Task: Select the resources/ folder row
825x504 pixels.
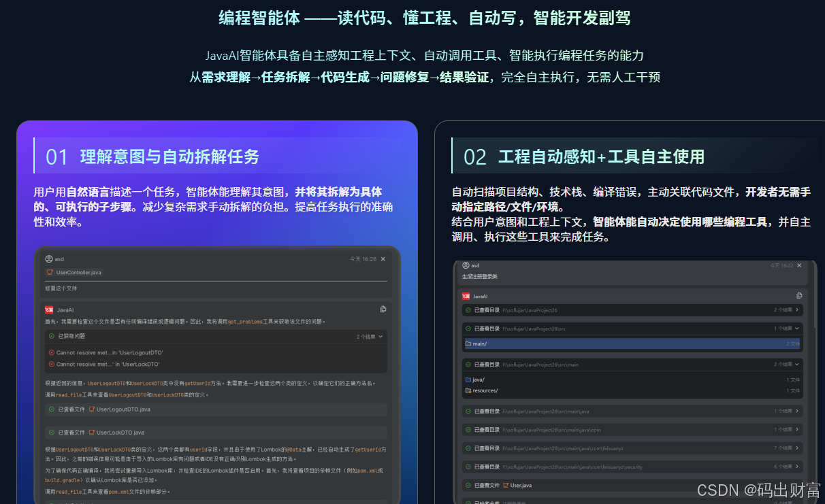Action: click(632, 390)
